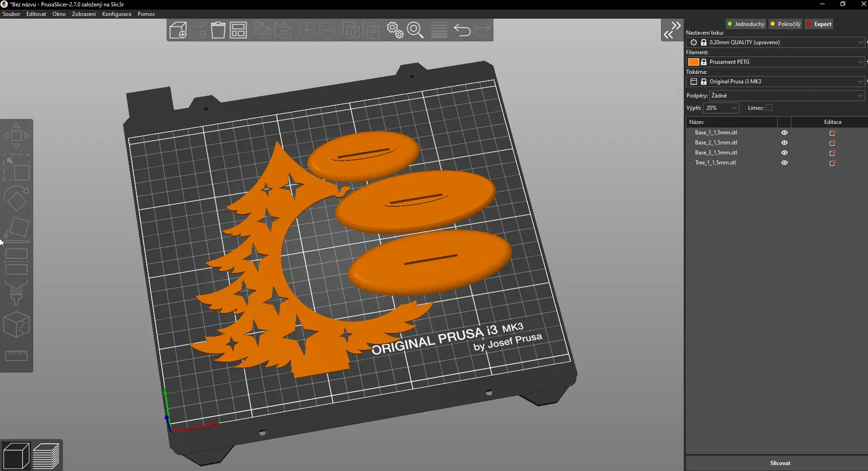Image resolution: width=868 pixels, height=471 pixels.
Task: Switch to the sliced layers preview
Action: (46, 455)
